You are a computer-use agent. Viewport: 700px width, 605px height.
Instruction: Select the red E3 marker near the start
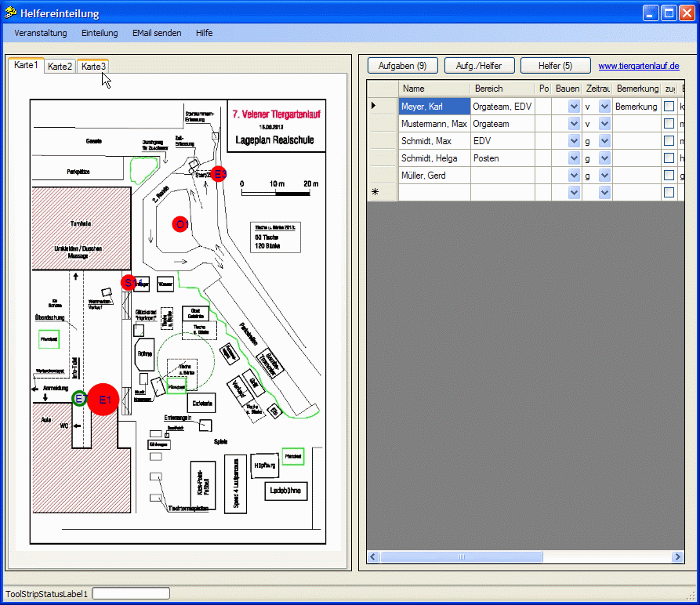[219, 174]
